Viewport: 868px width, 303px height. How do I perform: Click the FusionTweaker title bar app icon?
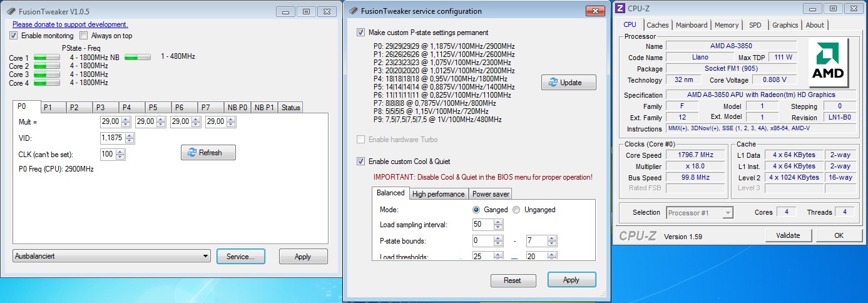coord(11,12)
